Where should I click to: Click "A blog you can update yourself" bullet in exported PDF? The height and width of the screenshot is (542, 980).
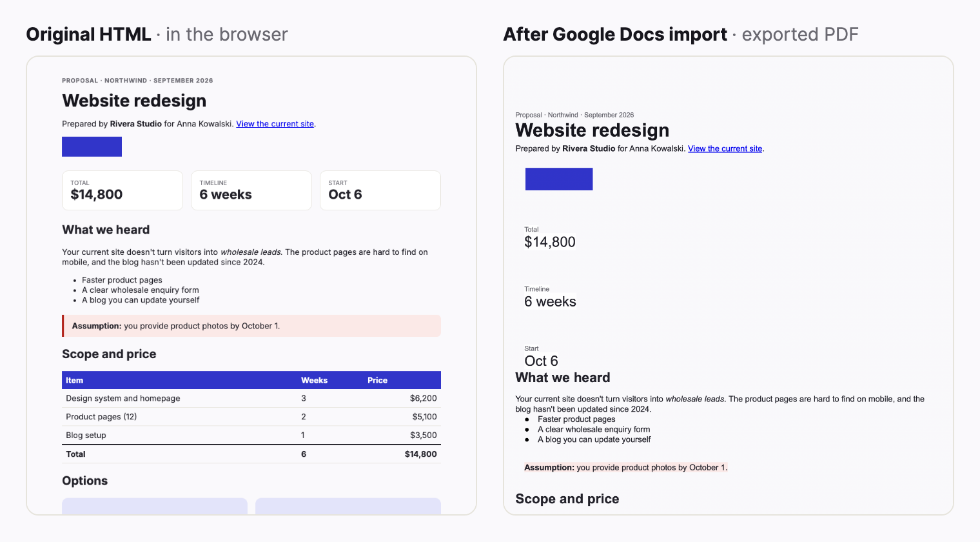point(594,439)
